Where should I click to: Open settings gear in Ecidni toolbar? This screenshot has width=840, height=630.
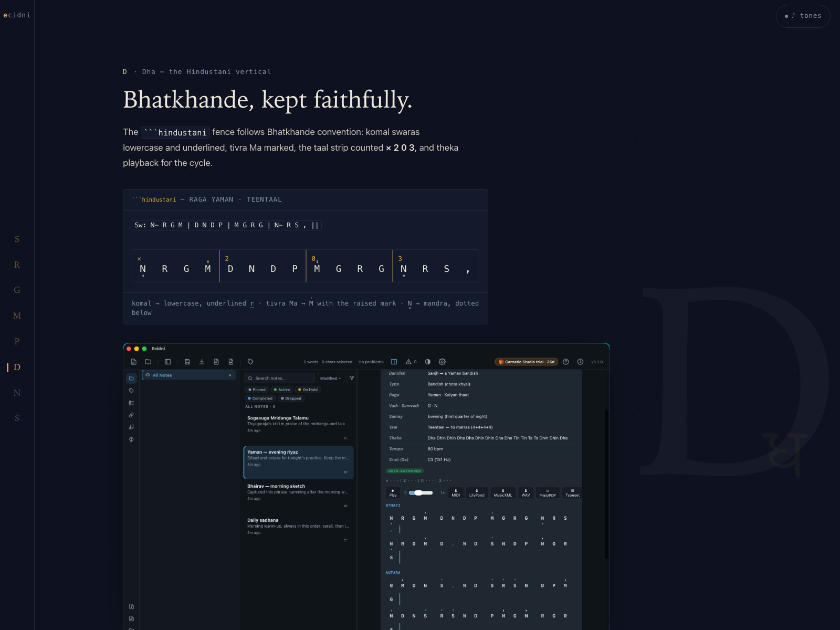pos(442,362)
